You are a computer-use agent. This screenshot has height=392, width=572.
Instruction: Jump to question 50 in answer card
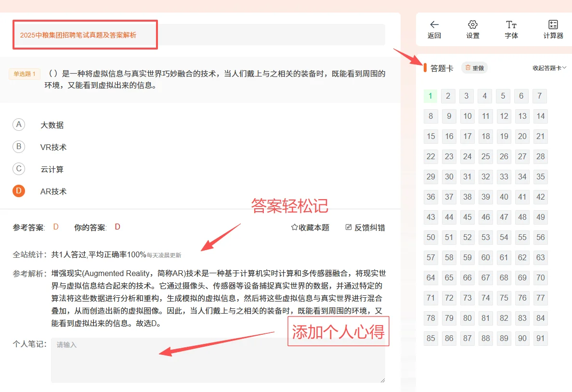[430, 237]
